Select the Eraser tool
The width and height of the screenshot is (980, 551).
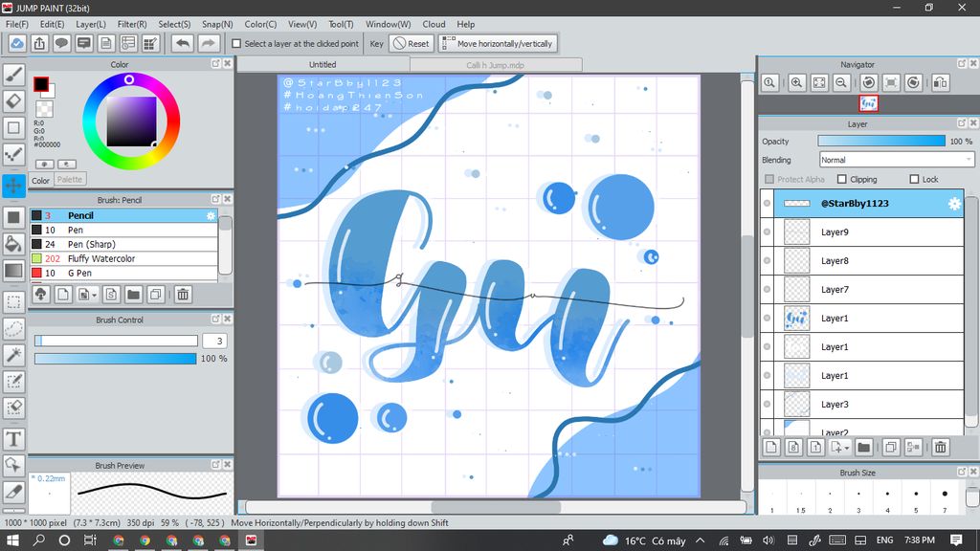(13, 101)
